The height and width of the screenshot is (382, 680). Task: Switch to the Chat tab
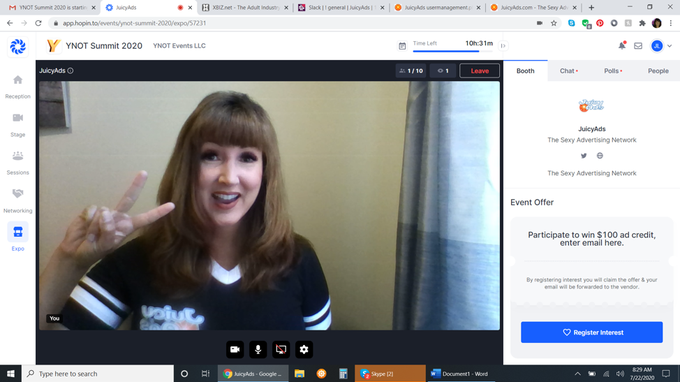click(569, 71)
